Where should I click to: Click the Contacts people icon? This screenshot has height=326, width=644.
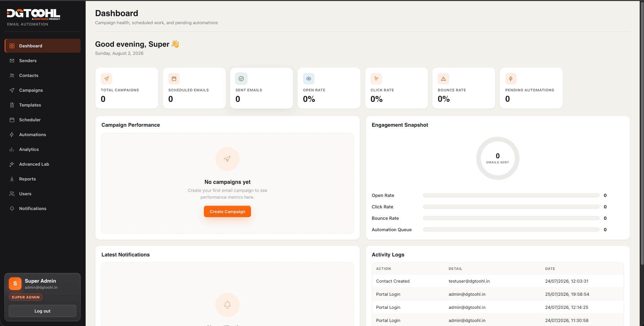coord(12,75)
